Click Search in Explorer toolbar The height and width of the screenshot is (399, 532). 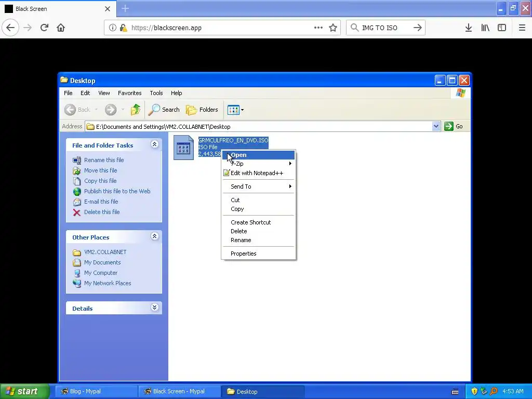point(164,110)
